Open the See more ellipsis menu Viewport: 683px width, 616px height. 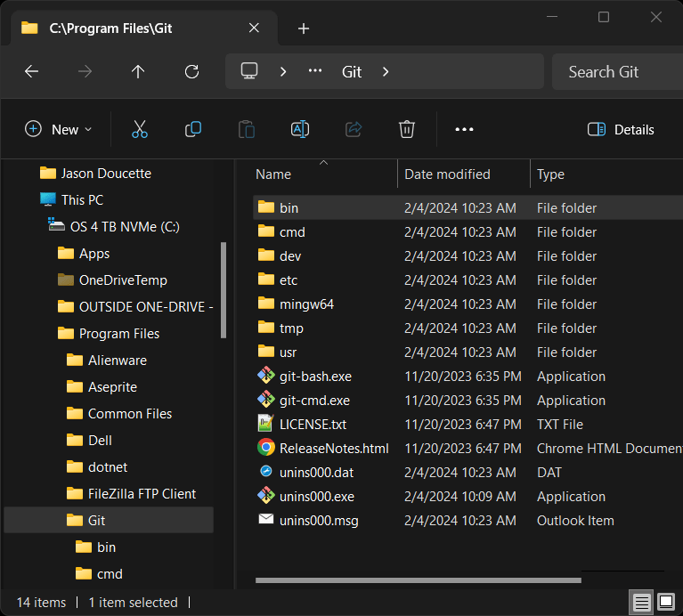464,129
